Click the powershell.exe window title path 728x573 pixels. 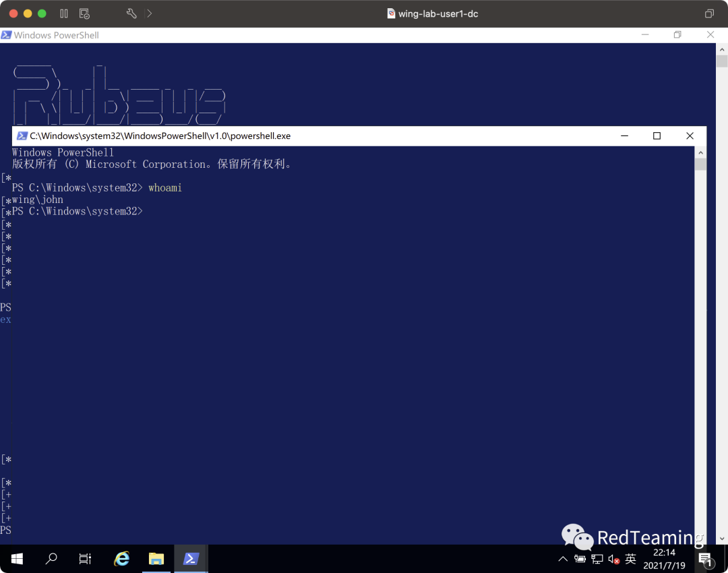point(160,135)
